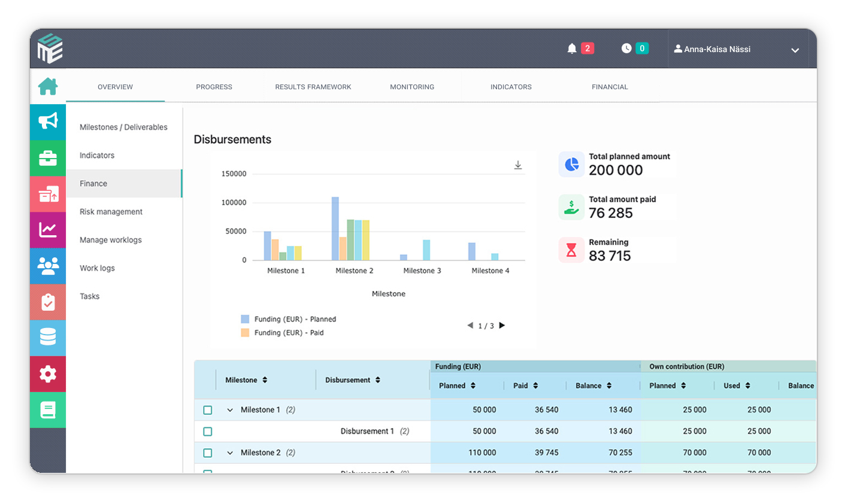Download the disbursements chart

518,165
